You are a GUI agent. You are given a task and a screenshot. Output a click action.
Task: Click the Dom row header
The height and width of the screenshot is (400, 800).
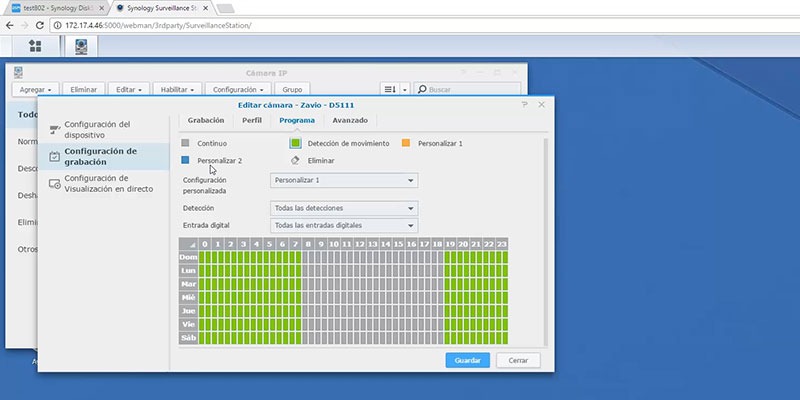point(188,257)
